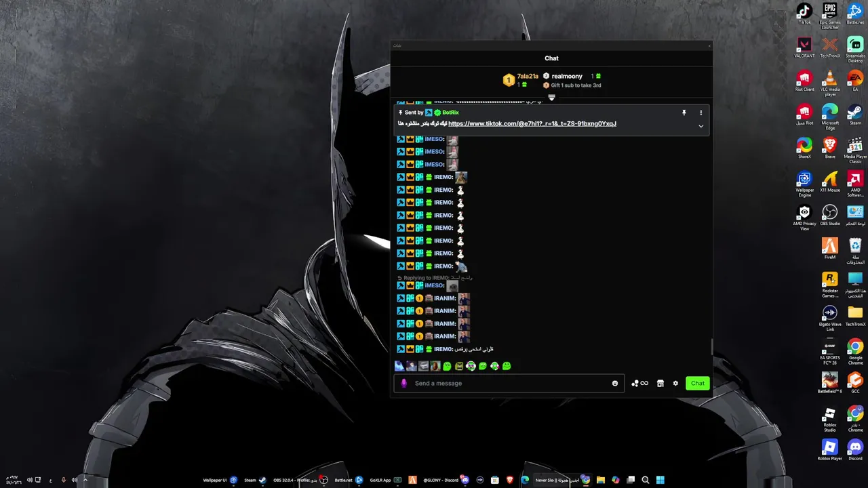The image size is (868, 488).
Task: Open the Google Chrome desktop shortcut
Action: [x=855, y=352]
